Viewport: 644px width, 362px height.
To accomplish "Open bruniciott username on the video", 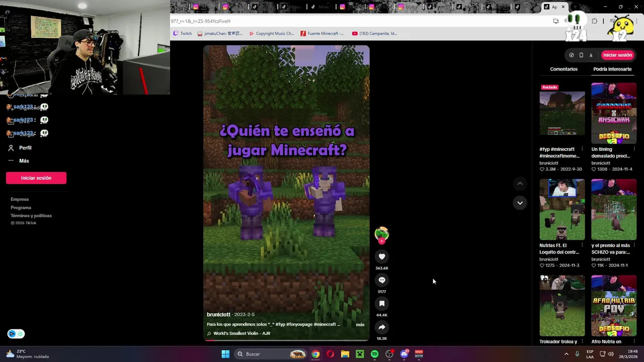I will 218,315.
